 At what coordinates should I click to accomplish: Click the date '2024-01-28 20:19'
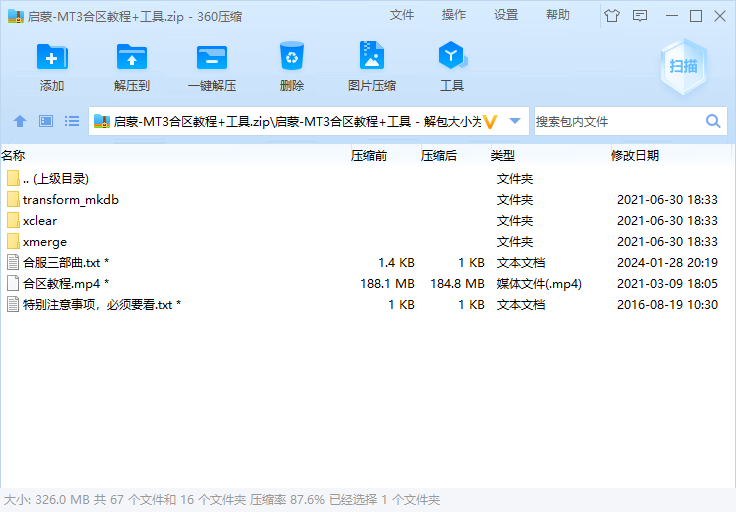667,263
